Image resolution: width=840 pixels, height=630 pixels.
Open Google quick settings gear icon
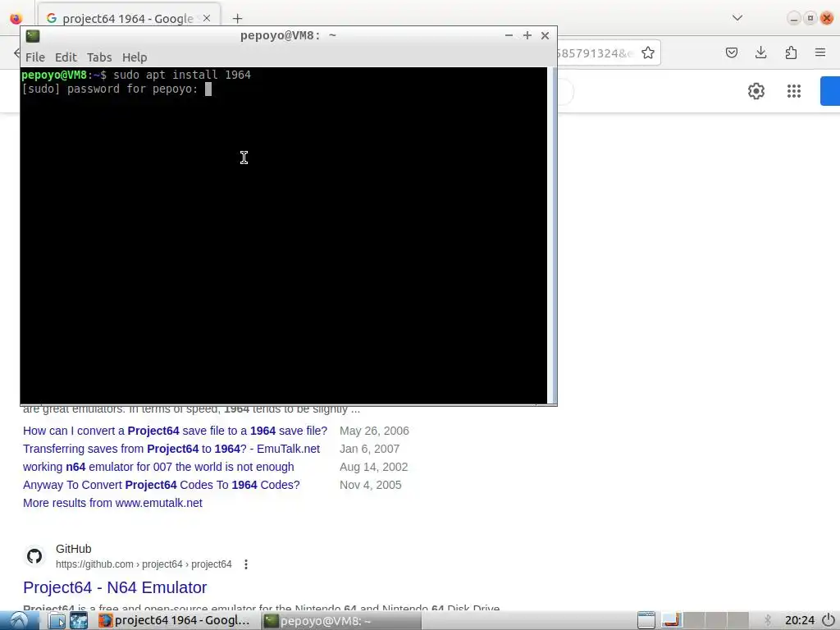(x=756, y=91)
